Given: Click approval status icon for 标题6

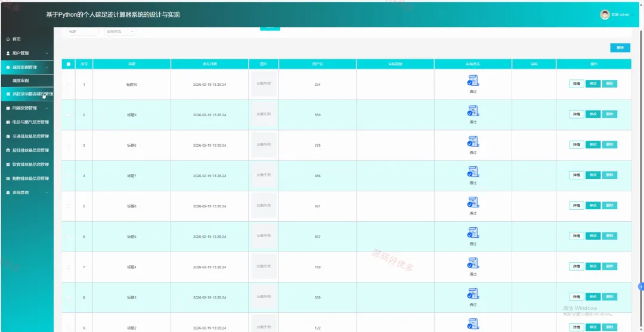Looking at the screenshot, I should pos(473,202).
